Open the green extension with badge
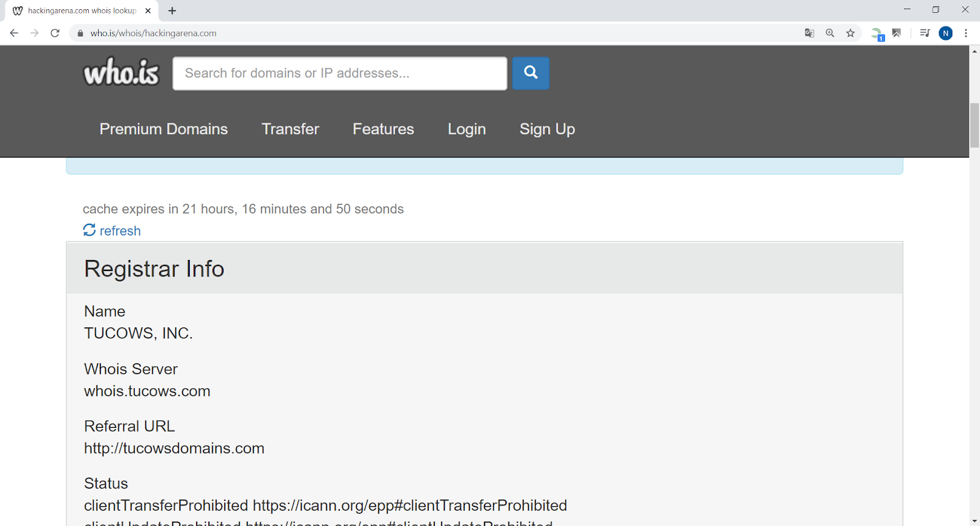This screenshot has width=980, height=526. [878, 34]
